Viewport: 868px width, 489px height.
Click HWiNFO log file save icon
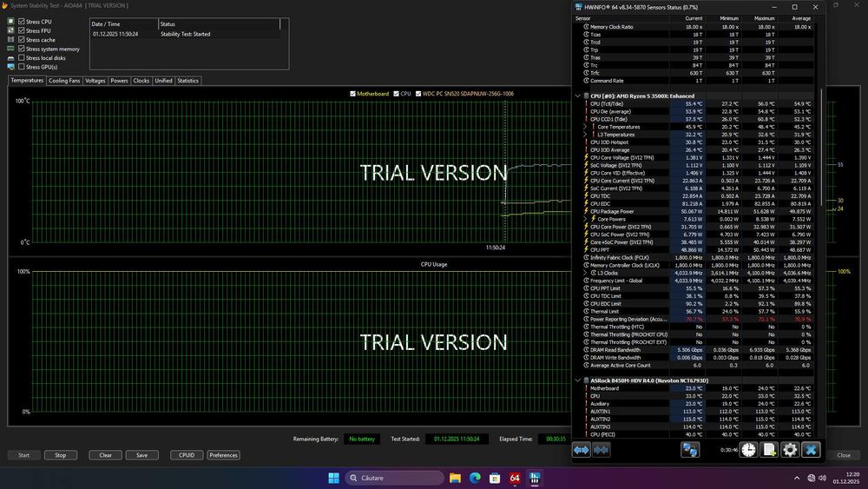pyautogui.click(x=769, y=450)
